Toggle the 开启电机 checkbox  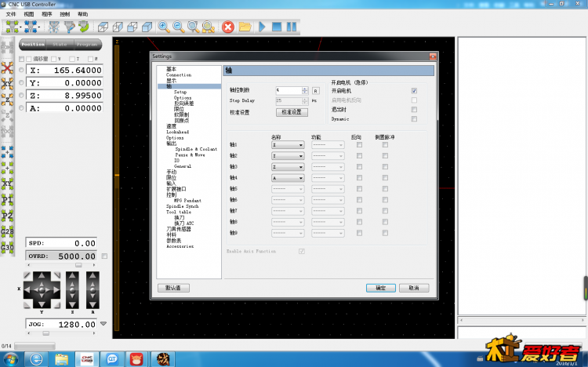[x=414, y=91]
